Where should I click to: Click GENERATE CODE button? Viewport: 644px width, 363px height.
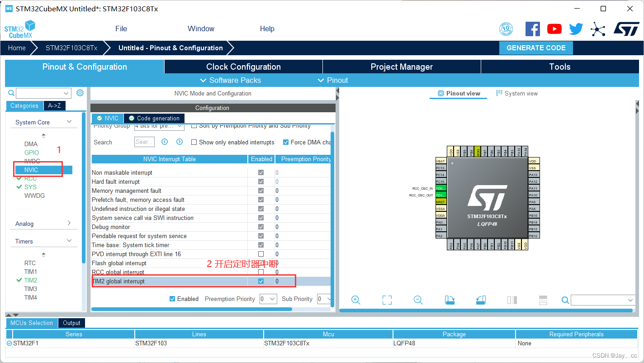536,48
